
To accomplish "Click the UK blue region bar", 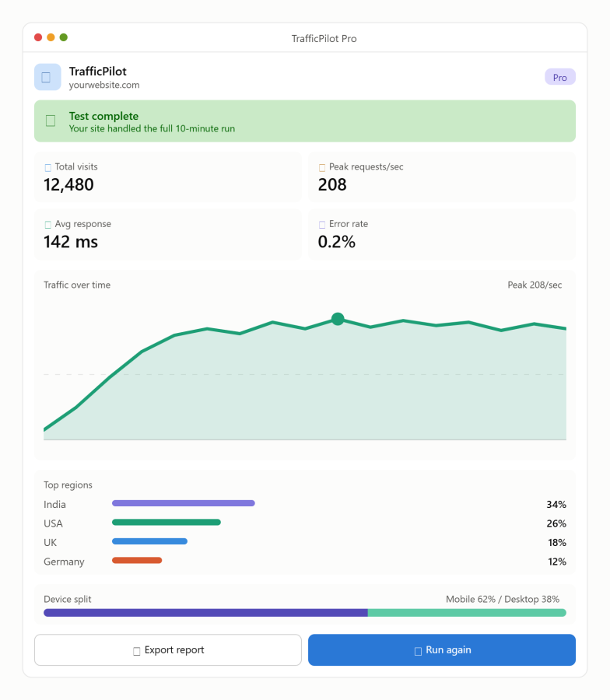I will pyautogui.click(x=149, y=541).
